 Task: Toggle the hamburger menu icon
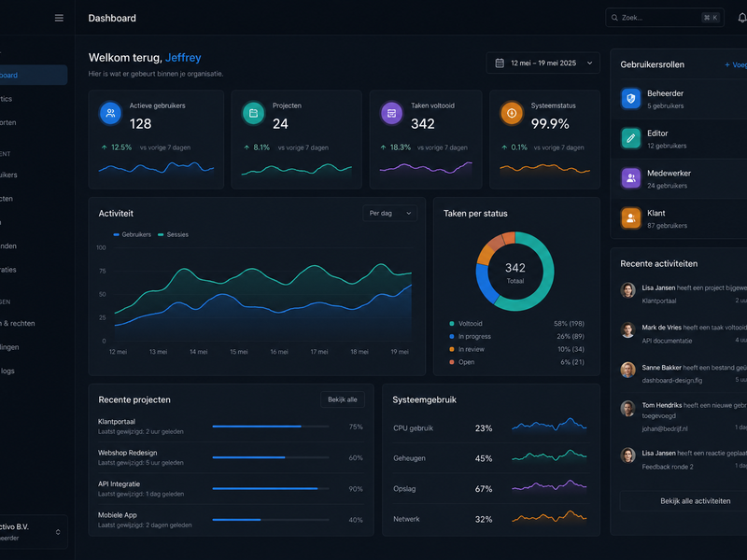point(59,18)
